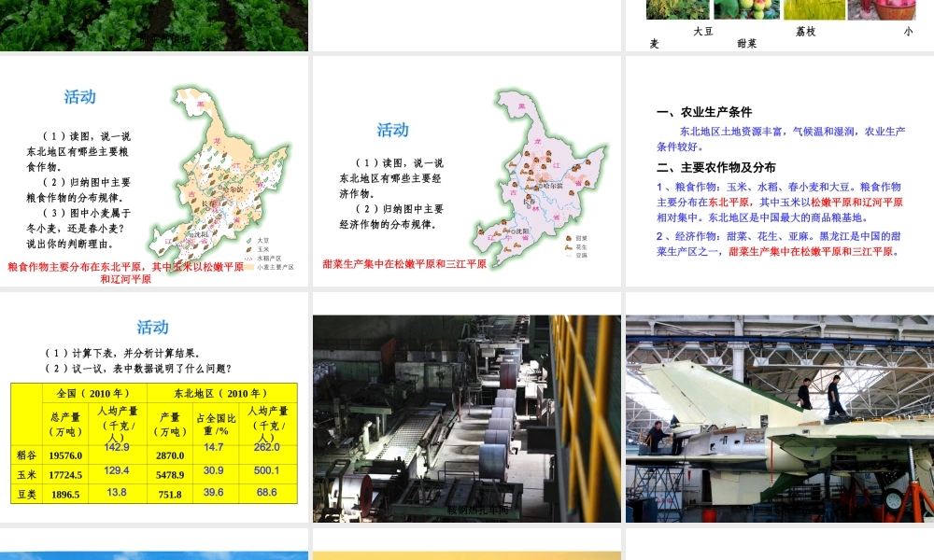Click the question （3）图中小麦属于冬小麦
Viewport: 934px width, 560px height.
[78, 229]
